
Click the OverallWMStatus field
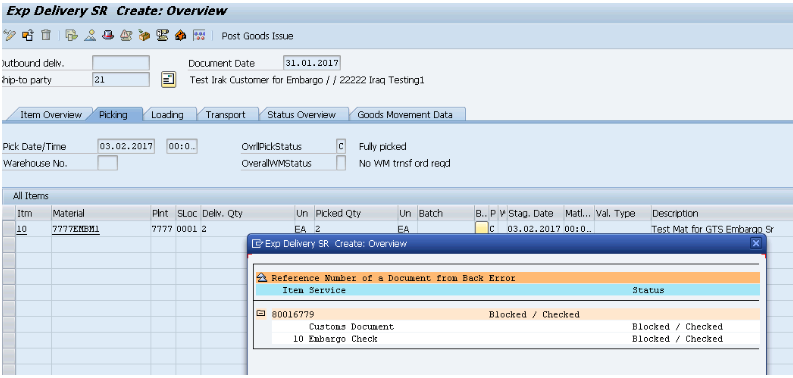coord(341,163)
